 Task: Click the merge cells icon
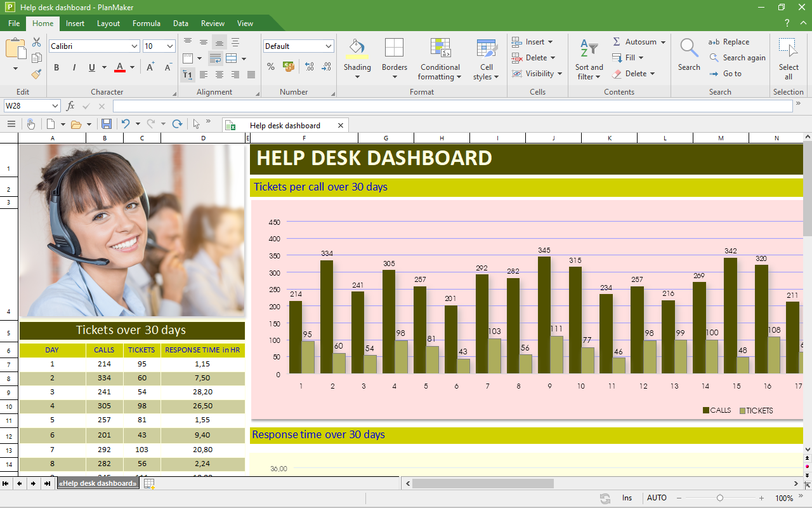click(x=232, y=58)
